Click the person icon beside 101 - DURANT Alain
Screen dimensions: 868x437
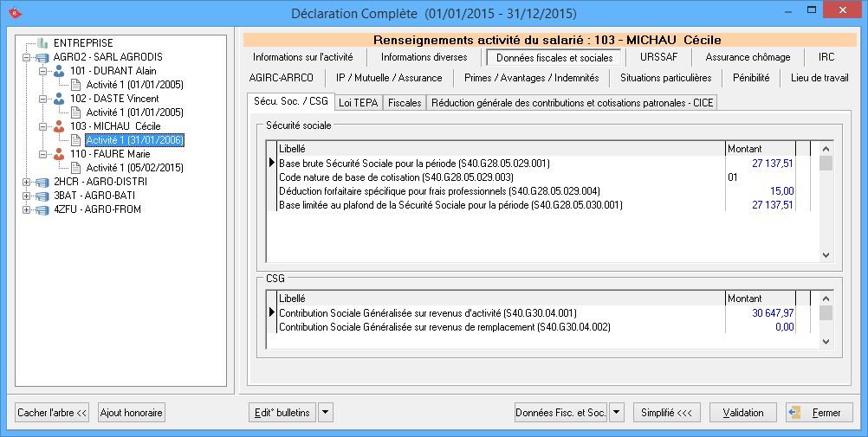tap(59, 71)
